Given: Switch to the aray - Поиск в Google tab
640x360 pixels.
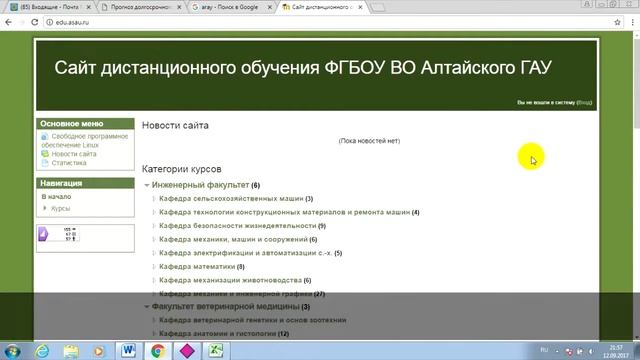Looking at the screenshot, I should [x=231, y=7].
